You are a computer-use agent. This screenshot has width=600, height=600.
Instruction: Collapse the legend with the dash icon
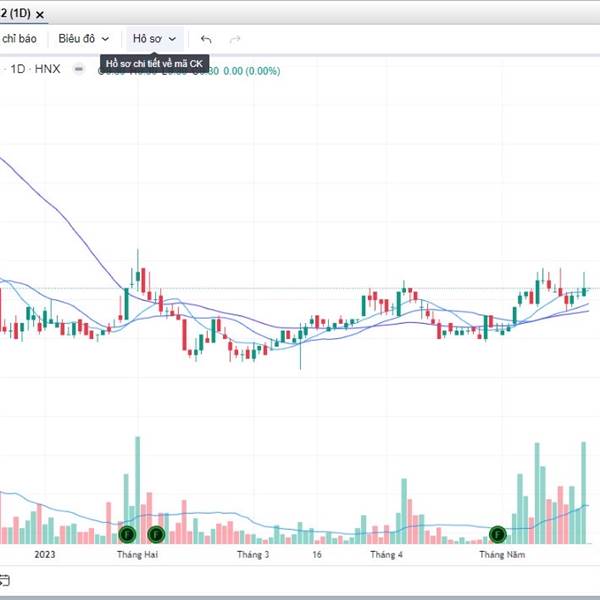coord(79,69)
